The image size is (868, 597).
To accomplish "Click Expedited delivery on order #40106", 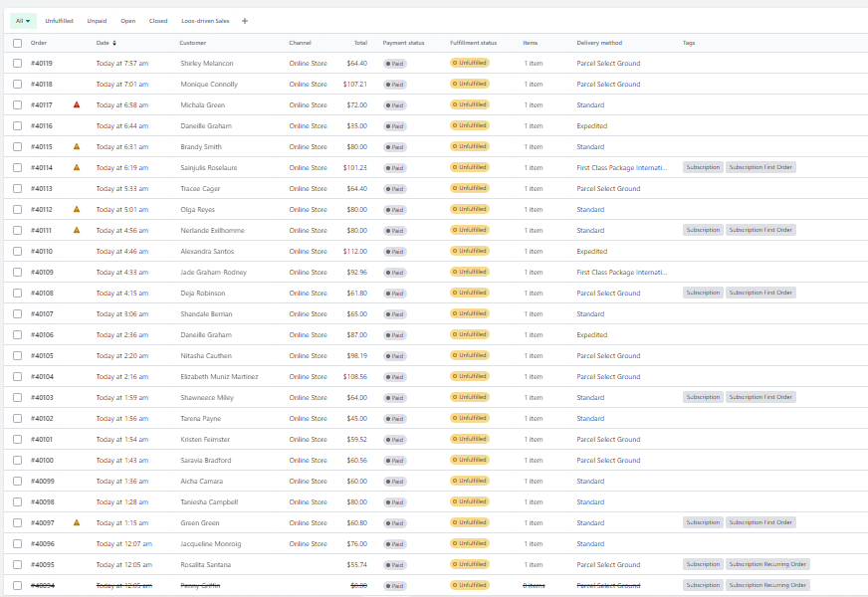I will point(591,334).
